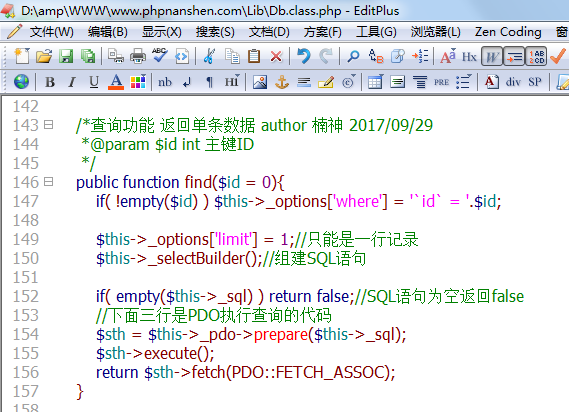Click the font color A button
Viewport: 569px width, 412px height.
tap(116, 82)
